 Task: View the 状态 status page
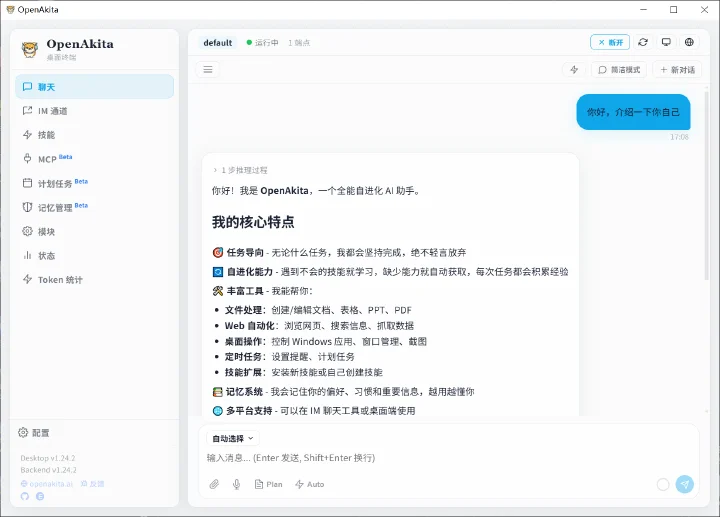pos(95,256)
